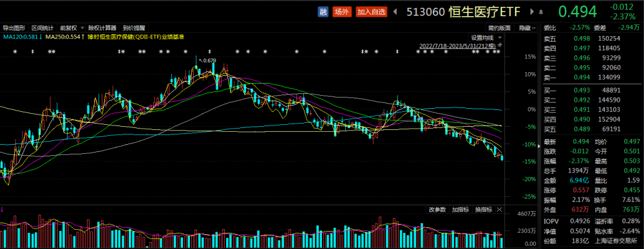Viewport: 644px width, 249px height.
Task: Click the 0.679 high price marker
Action: pos(207,60)
